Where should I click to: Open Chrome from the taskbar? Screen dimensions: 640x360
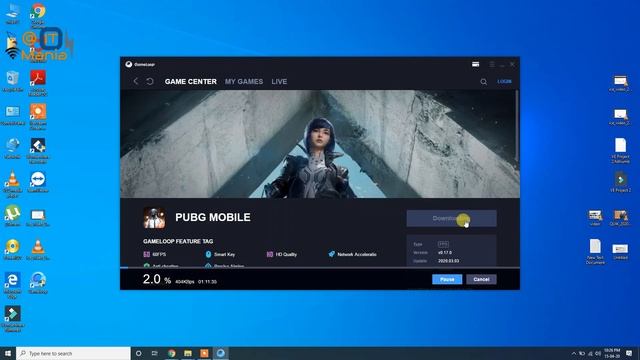tap(171, 353)
